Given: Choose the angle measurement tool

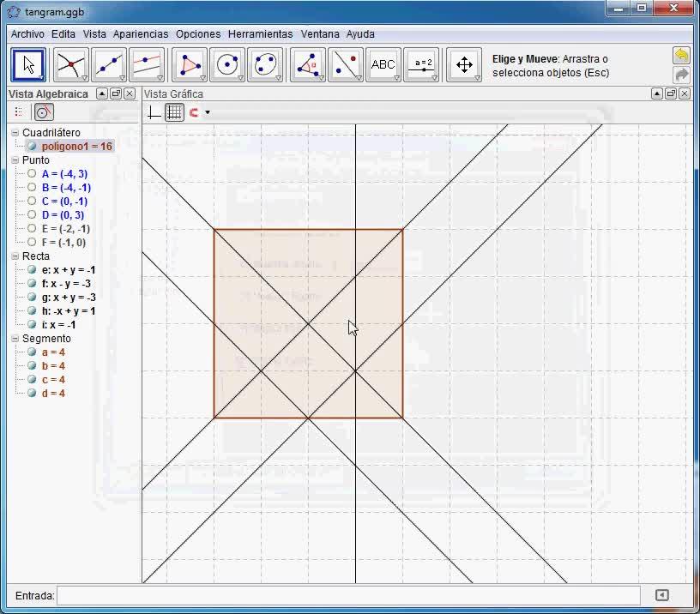Looking at the screenshot, I should (x=307, y=64).
